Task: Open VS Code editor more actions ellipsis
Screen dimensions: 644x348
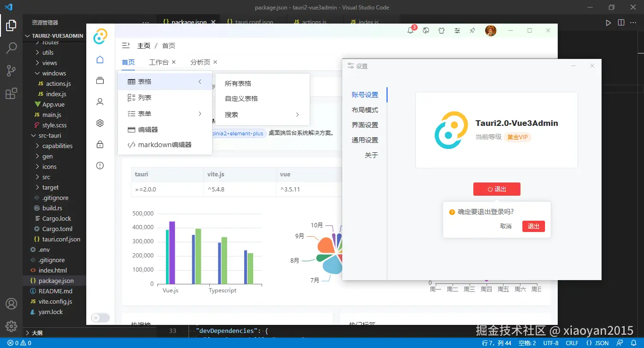Action: pos(634,22)
